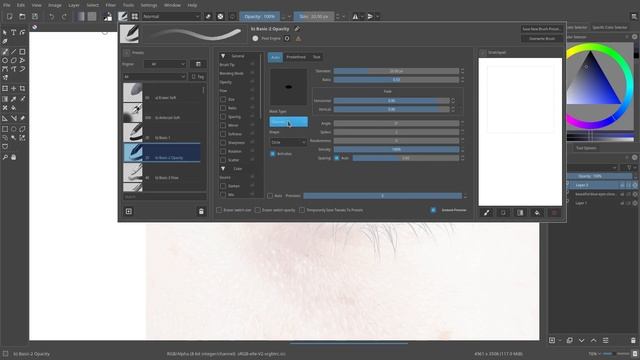Select the Line tool
This screenshot has height=360, width=640.
click(x=13, y=52)
